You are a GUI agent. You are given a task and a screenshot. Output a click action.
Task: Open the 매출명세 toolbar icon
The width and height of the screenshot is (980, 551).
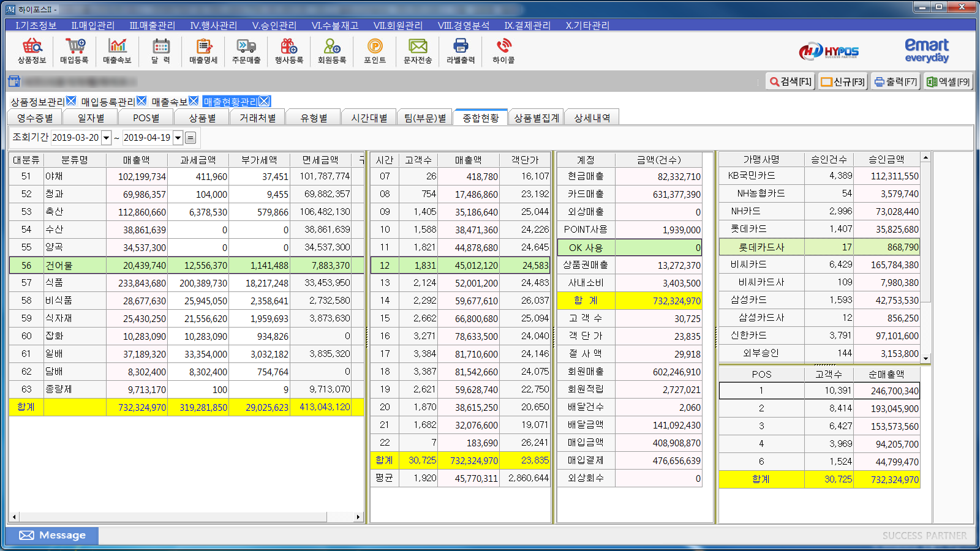click(203, 51)
